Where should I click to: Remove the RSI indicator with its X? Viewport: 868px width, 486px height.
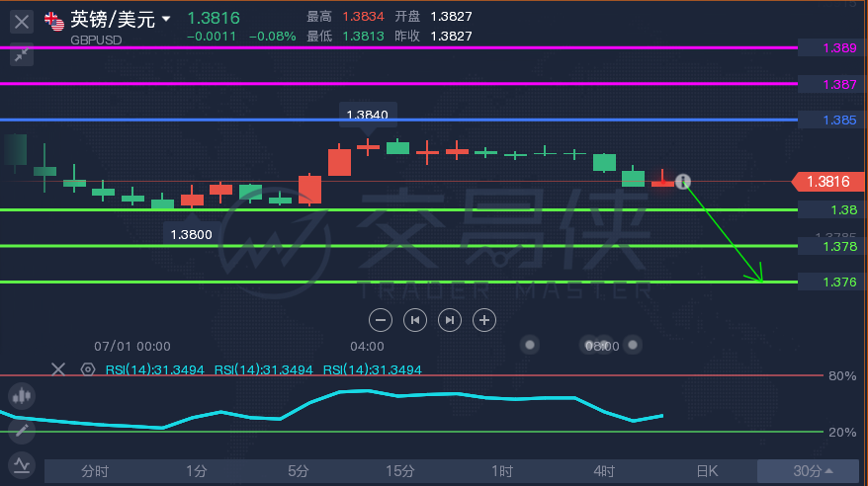tap(58, 369)
